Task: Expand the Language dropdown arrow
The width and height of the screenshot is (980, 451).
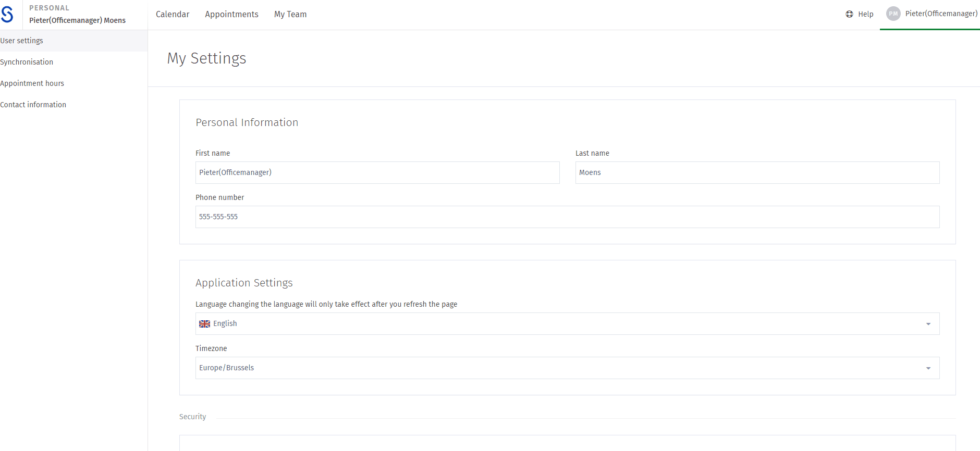Action: point(928,324)
